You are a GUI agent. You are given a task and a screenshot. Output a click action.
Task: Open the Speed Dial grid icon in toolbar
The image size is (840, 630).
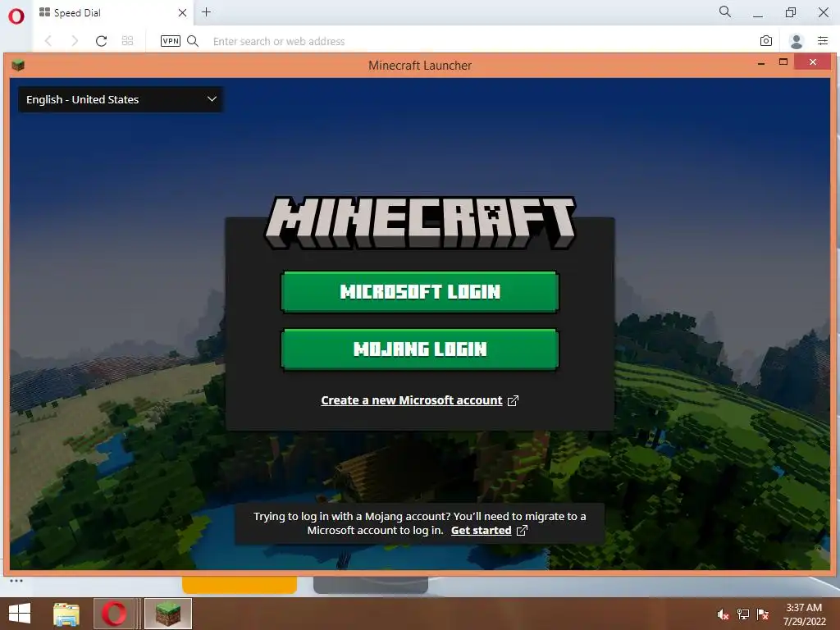(x=127, y=41)
